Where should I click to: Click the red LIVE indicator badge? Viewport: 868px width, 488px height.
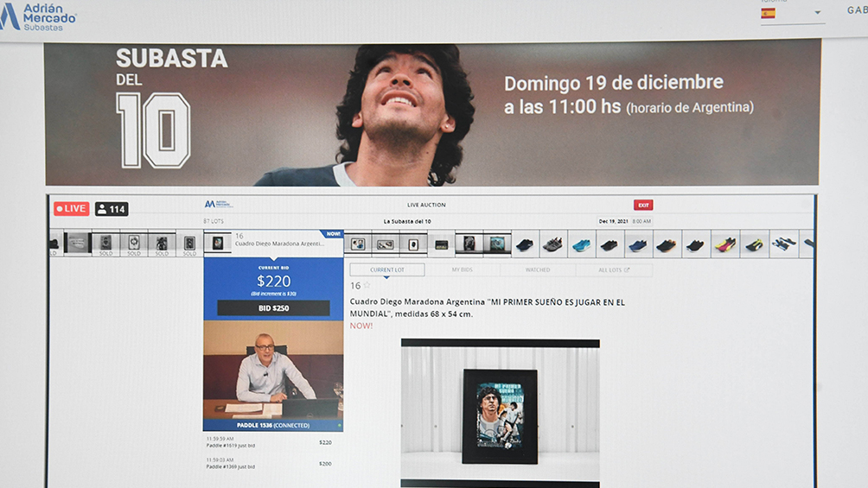pos(71,209)
